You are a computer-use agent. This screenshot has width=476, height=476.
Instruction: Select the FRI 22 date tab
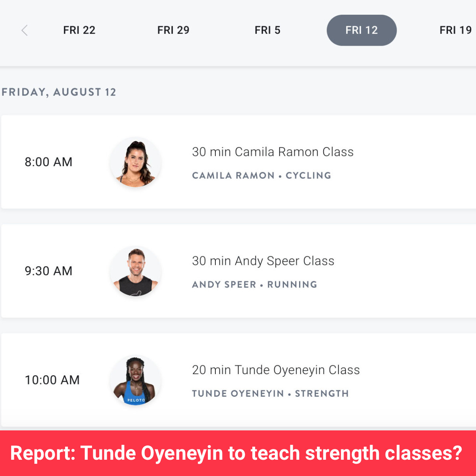pyautogui.click(x=79, y=30)
